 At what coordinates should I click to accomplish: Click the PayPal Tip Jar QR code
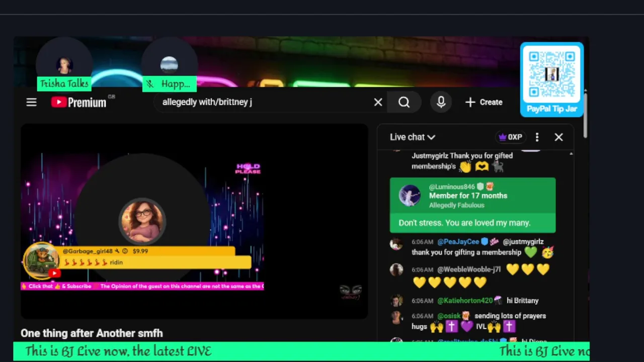[552, 74]
